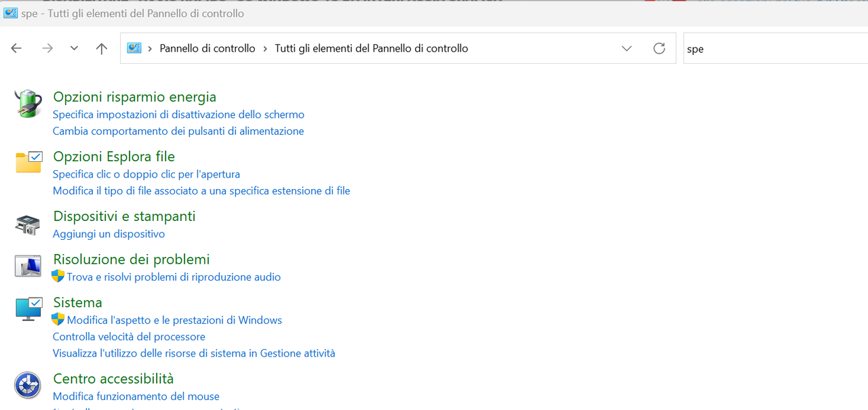Refresh the Control Panel view
Viewport: 868px width, 410px height.
(x=659, y=48)
